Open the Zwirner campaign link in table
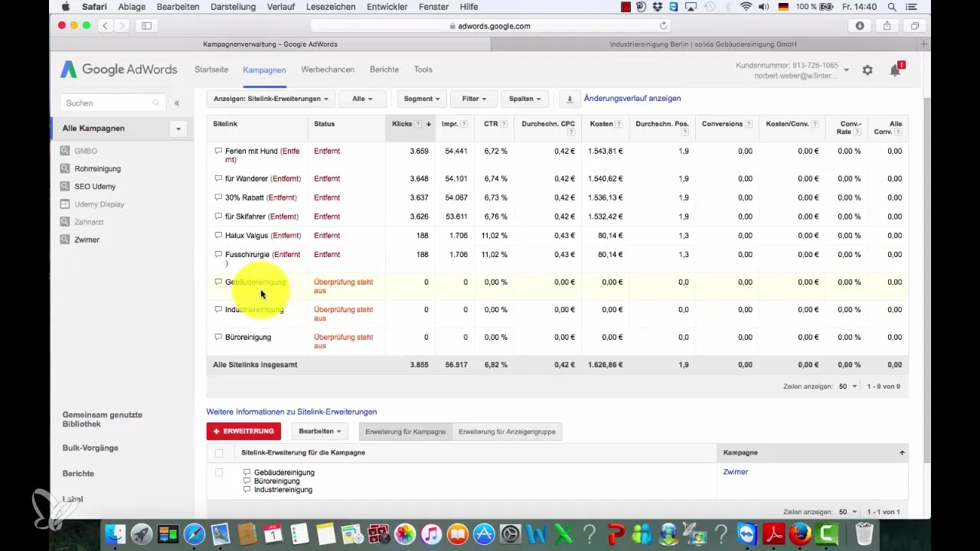Image resolution: width=980 pixels, height=551 pixels. pos(736,472)
